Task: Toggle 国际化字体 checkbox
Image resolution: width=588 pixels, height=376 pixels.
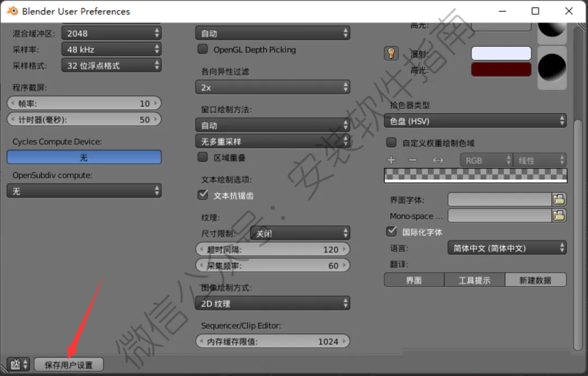Action: 391,231
